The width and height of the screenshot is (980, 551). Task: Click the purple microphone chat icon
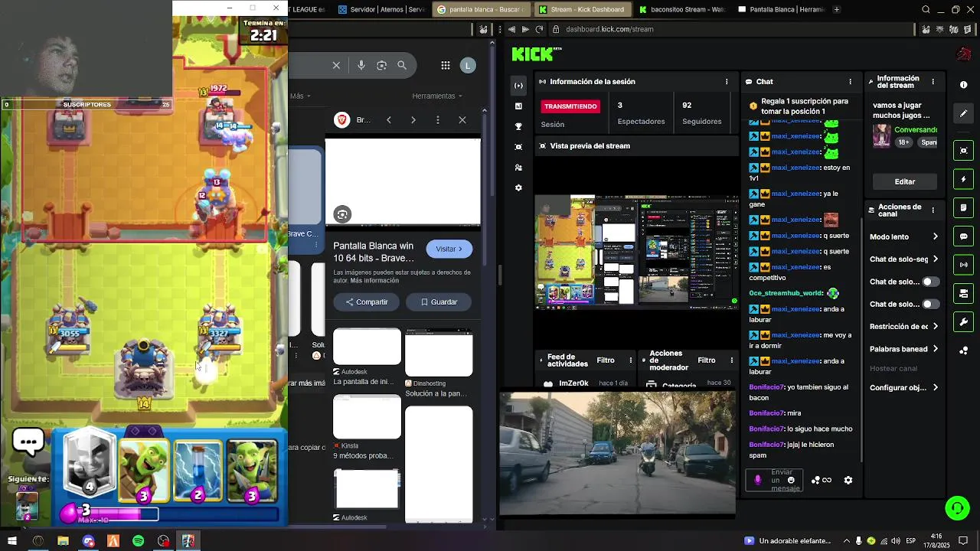758,480
